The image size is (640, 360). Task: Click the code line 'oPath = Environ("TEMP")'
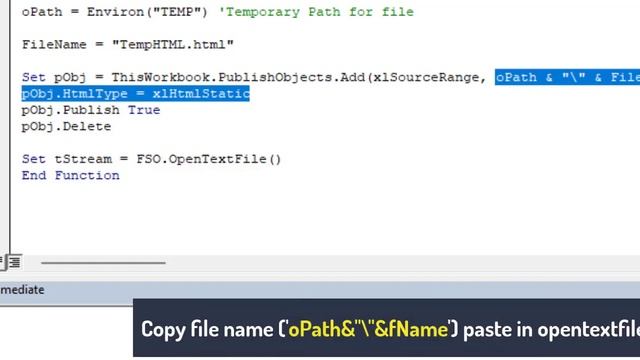115,12
